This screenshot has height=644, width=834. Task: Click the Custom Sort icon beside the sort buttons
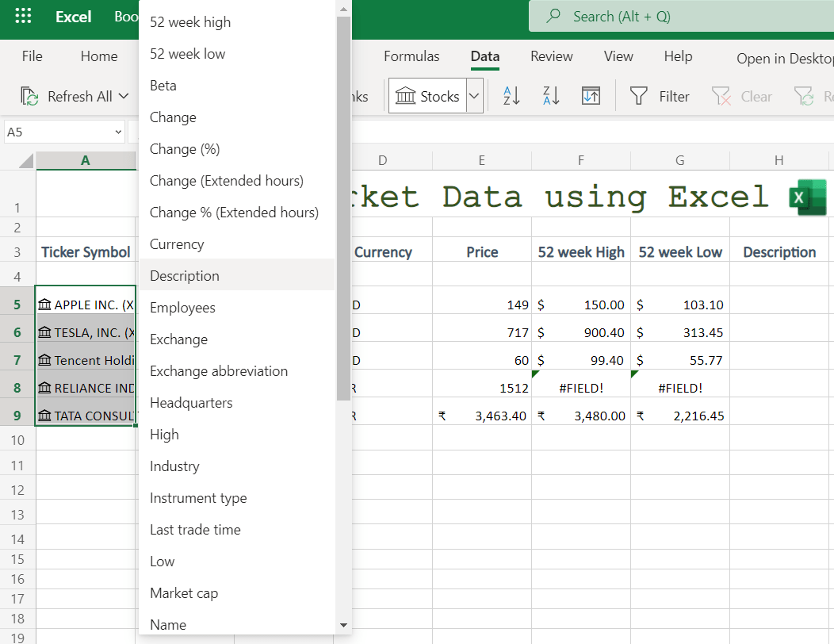pos(590,95)
